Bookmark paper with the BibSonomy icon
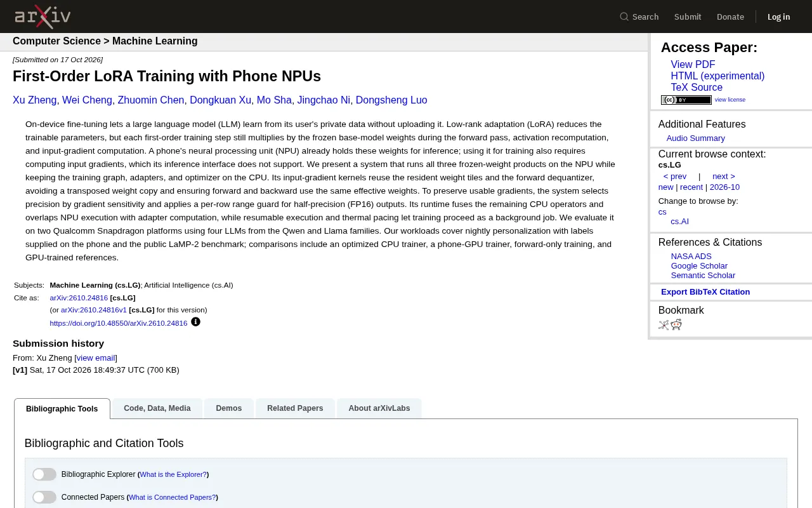812x508 pixels. (x=664, y=325)
